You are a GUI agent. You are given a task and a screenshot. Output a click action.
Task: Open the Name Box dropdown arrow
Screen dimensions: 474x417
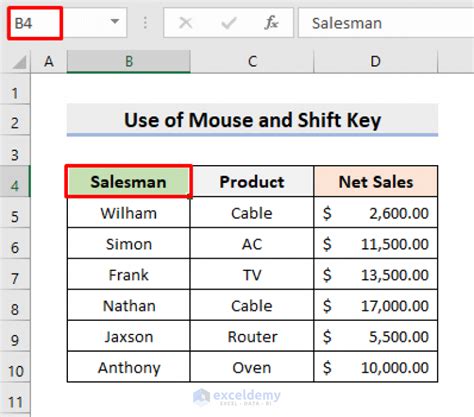point(115,22)
